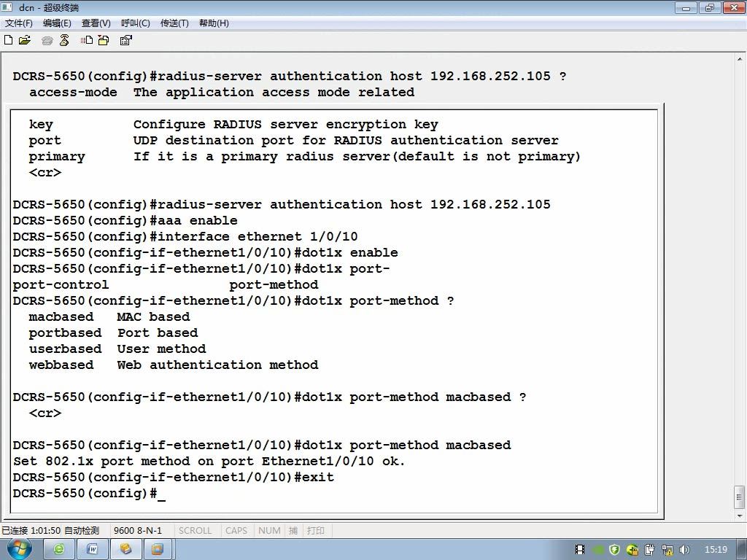The height and width of the screenshot is (560, 747).
Task: Click the Show desktop strip beside clock
Action: [x=742, y=550]
